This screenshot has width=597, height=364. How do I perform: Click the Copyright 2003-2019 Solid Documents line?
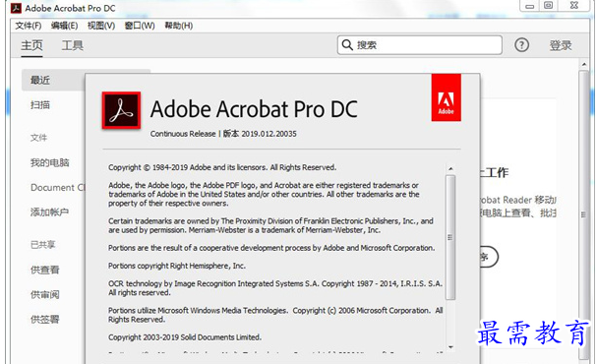tap(185, 337)
